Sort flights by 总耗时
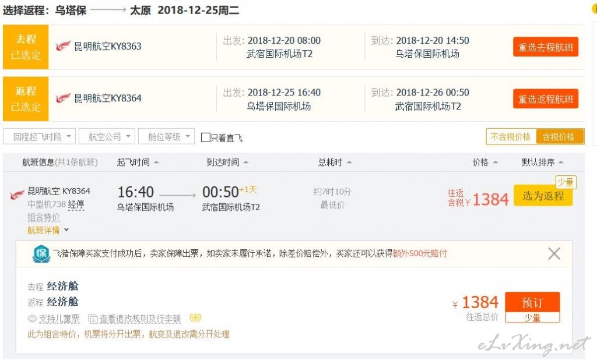The height and width of the screenshot is (364, 597). (x=335, y=162)
